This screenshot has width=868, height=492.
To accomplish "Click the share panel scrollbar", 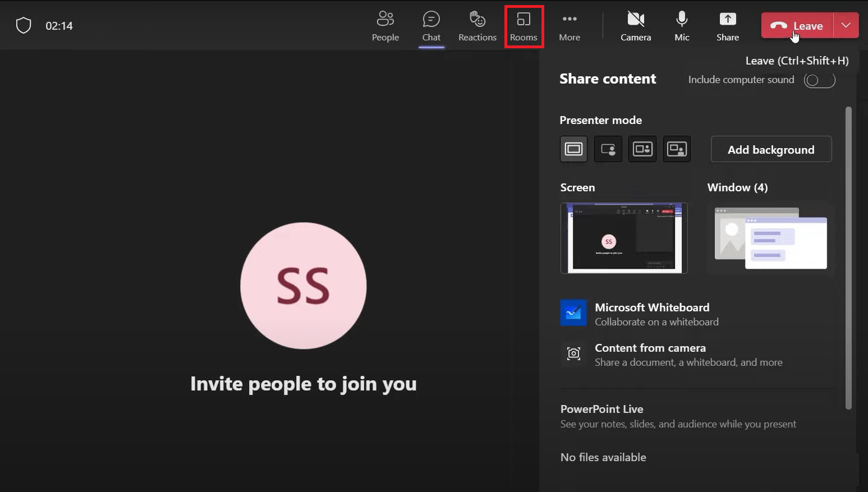I will click(848, 258).
